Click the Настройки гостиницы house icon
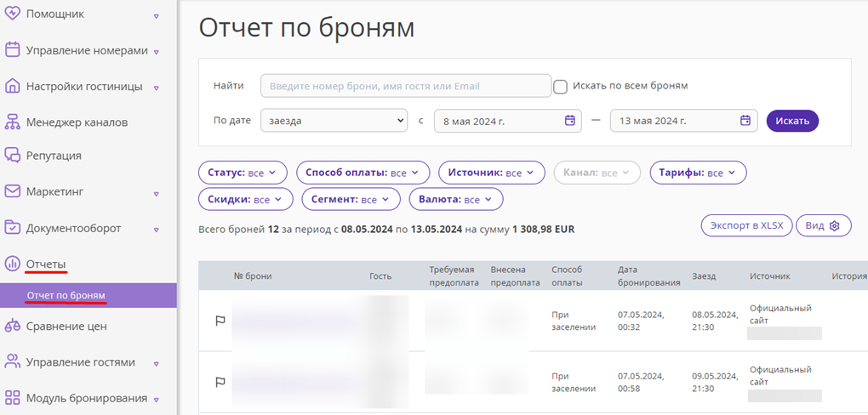Screen dimensions: 868x415 pyautogui.click(x=12, y=87)
